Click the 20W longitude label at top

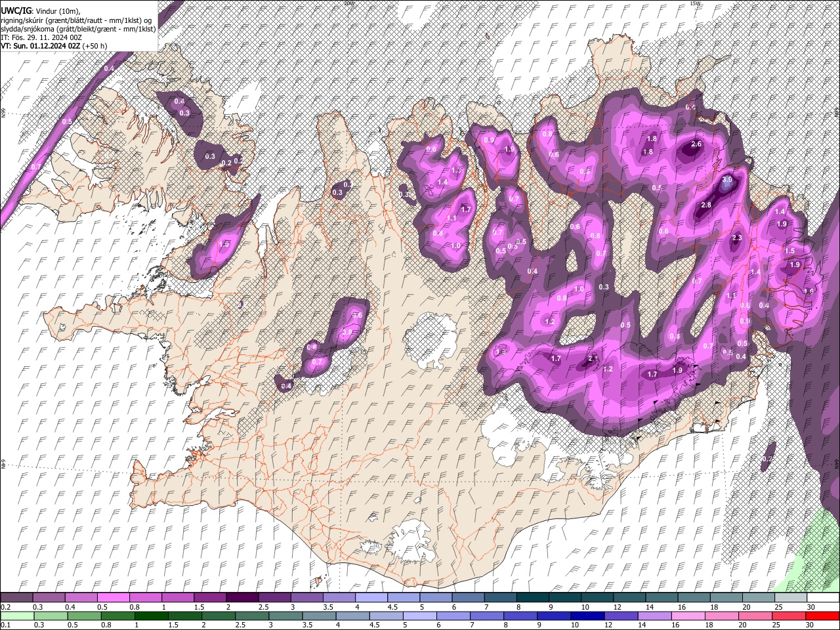coord(348,3)
